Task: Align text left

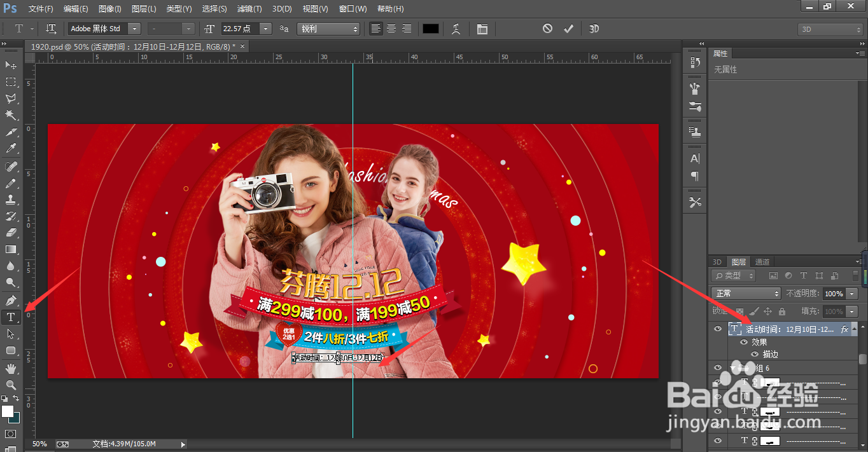Action: click(x=376, y=29)
